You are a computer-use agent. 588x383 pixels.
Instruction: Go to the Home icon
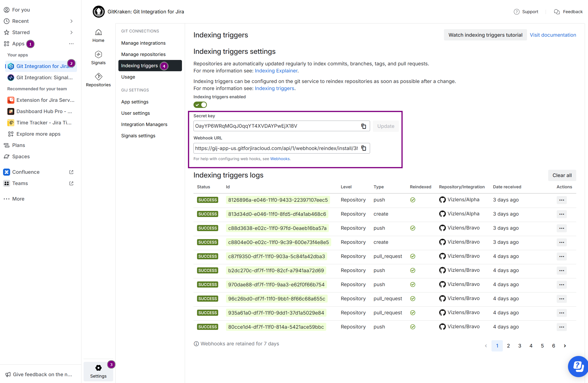coord(98,32)
